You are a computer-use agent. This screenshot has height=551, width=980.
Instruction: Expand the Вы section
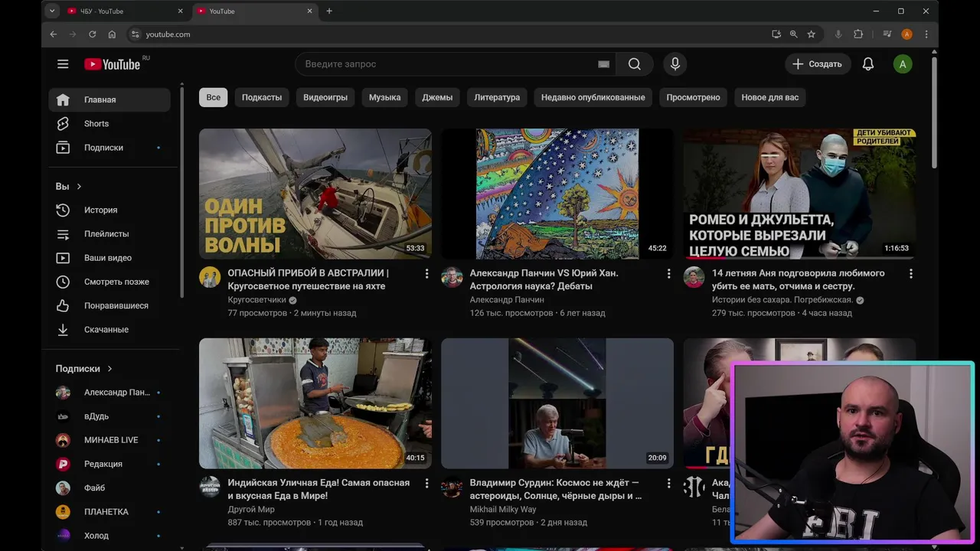(69, 187)
